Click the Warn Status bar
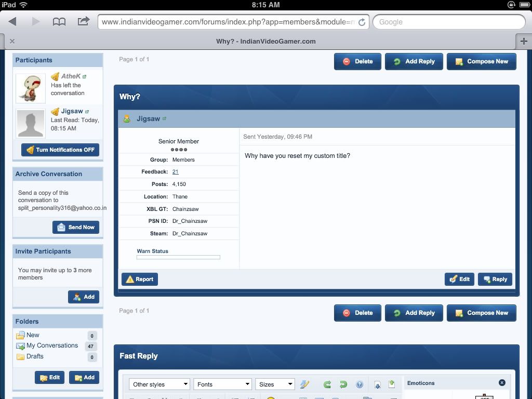 coord(178,257)
